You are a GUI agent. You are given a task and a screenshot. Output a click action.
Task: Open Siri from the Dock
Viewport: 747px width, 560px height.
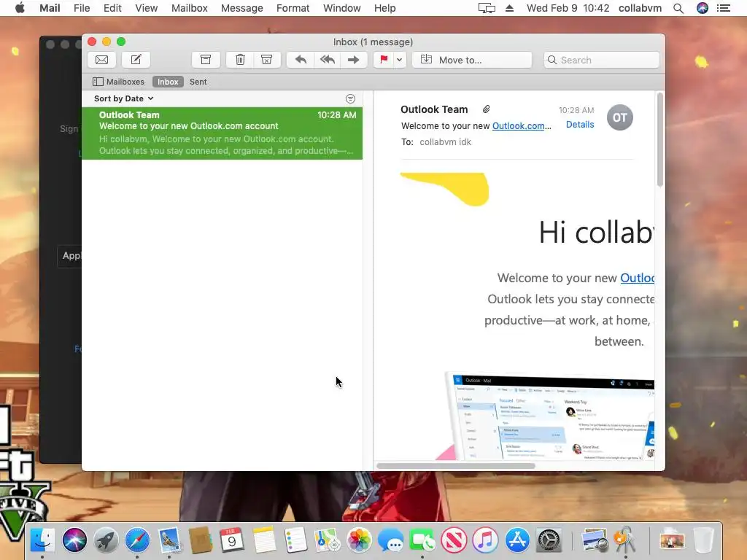(x=74, y=540)
